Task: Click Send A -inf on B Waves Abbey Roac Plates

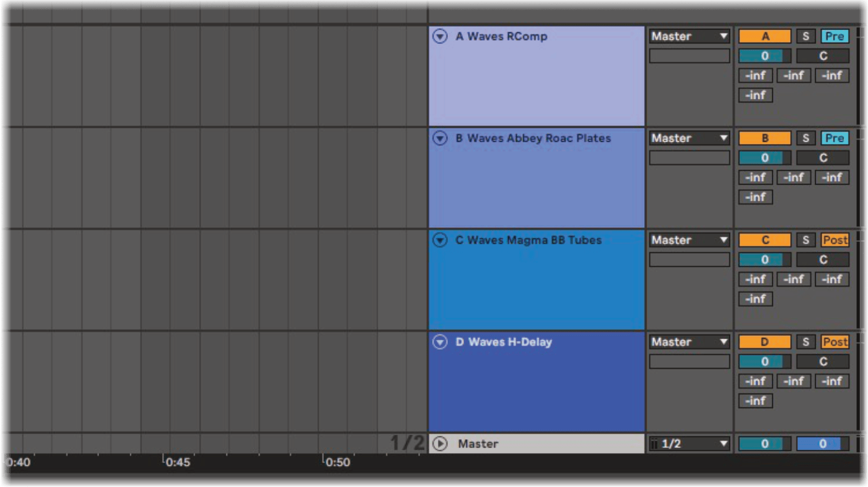Action: (756, 177)
